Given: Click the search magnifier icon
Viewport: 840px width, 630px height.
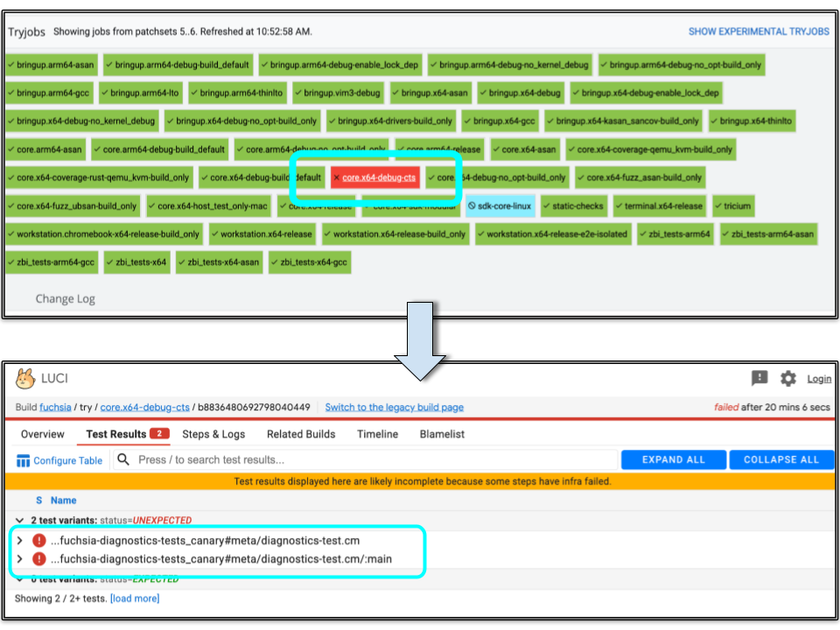Looking at the screenshot, I should (123, 458).
